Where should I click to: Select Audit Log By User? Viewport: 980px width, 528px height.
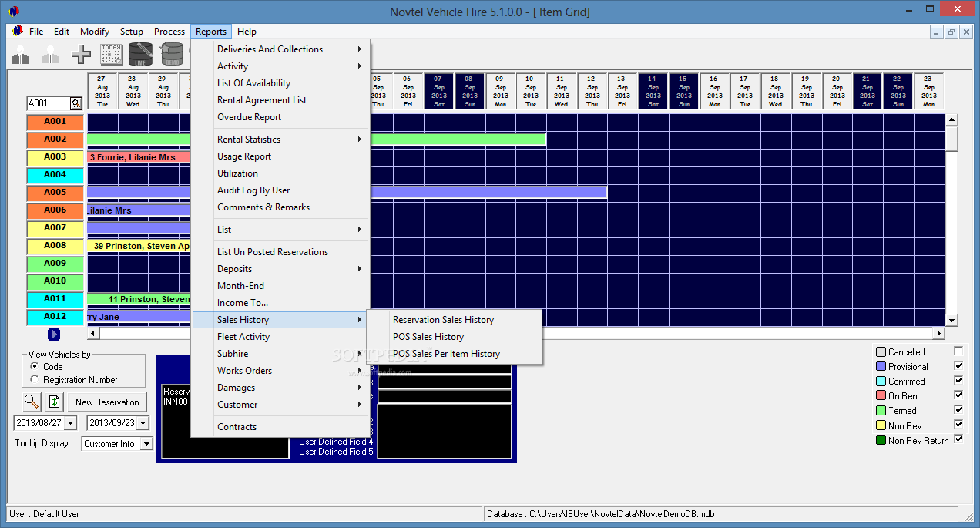pyautogui.click(x=281, y=190)
